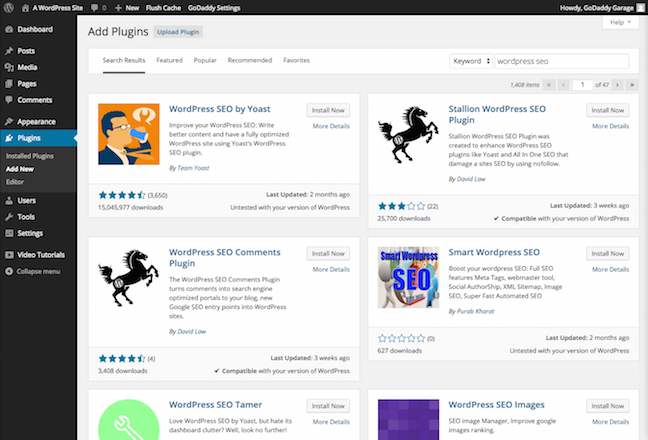The width and height of the screenshot is (648, 440).
Task: Install Stallion WordPress SEO Plugin
Action: pyautogui.click(x=608, y=110)
